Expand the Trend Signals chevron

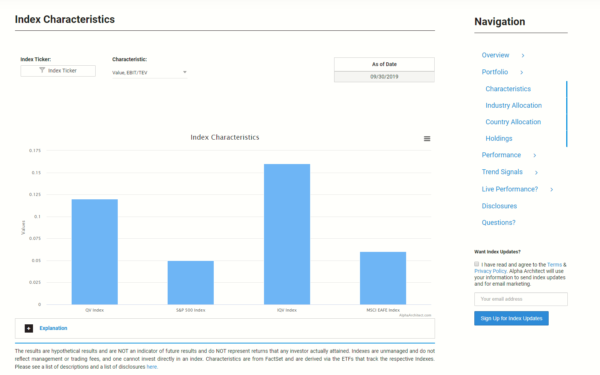point(536,173)
